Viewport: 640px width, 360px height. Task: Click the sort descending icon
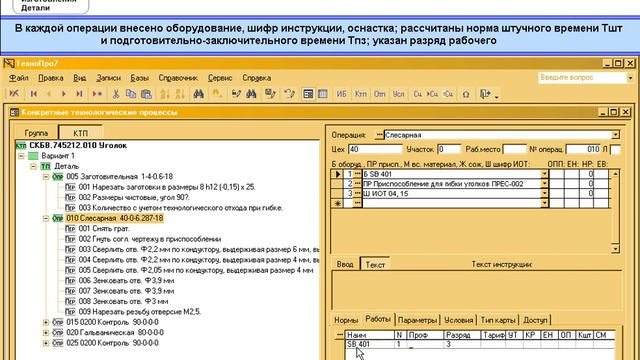180,94
